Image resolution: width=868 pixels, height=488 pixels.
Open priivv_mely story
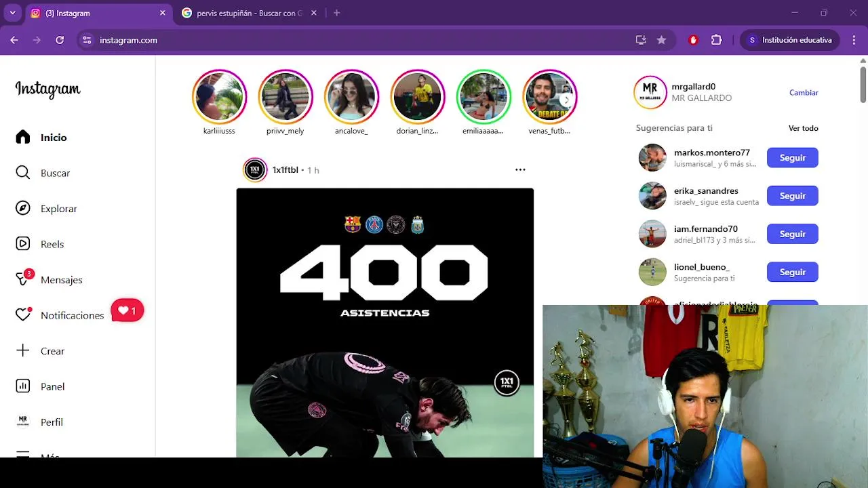(285, 97)
